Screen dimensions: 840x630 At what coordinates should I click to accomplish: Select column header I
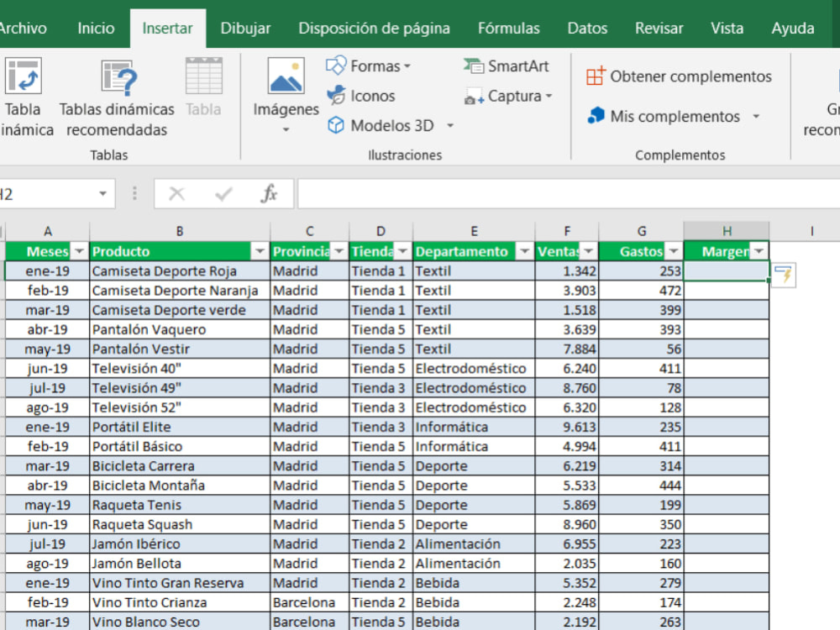(x=811, y=231)
